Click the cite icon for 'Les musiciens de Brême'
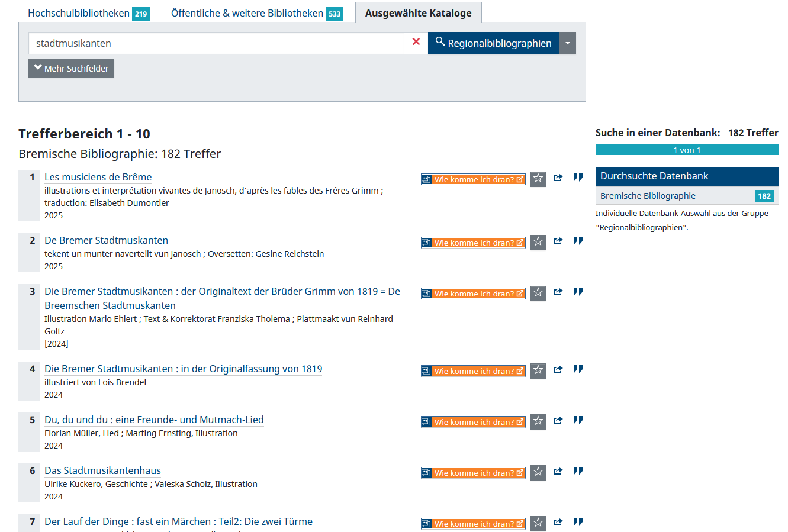 pyautogui.click(x=578, y=178)
